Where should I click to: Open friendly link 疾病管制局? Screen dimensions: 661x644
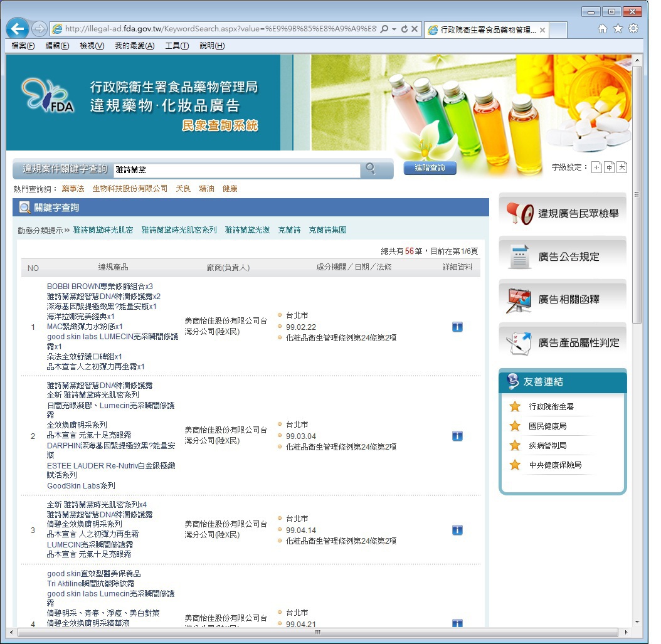(547, 445)
